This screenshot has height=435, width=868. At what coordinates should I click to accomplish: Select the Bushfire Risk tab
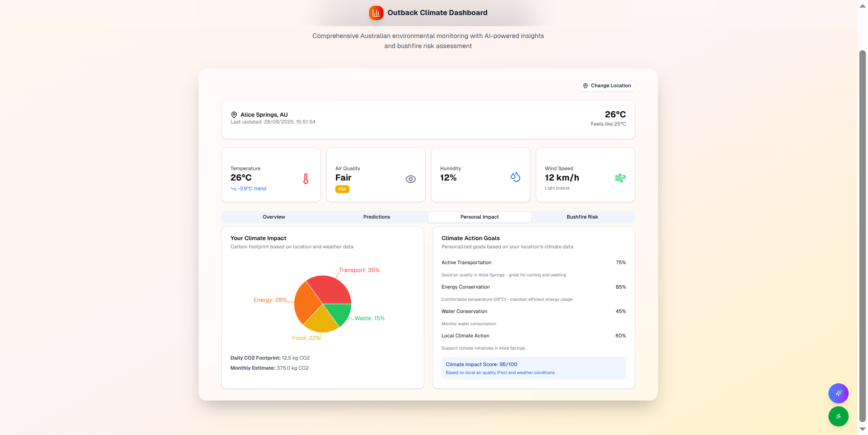click(582, 217)
